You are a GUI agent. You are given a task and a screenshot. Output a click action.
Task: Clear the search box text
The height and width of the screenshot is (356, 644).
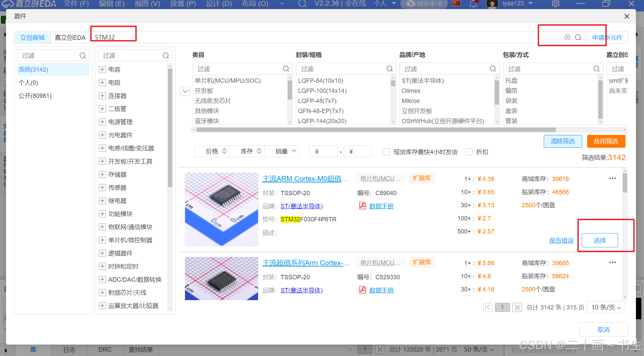pos(567,37)
